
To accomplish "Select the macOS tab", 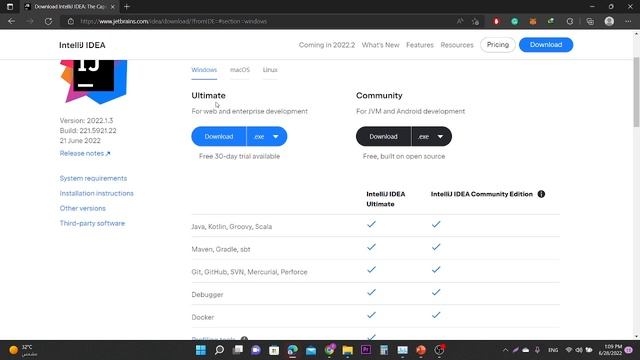I will point(240,70).
